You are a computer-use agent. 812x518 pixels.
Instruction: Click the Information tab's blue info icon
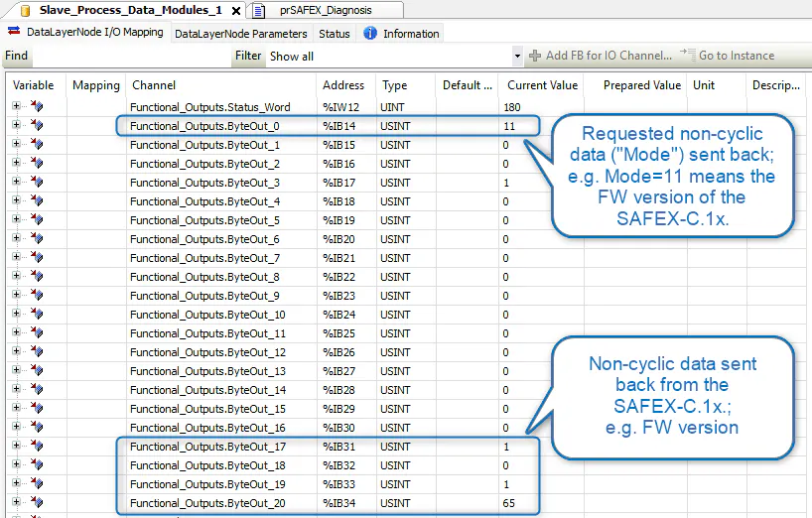370,33
